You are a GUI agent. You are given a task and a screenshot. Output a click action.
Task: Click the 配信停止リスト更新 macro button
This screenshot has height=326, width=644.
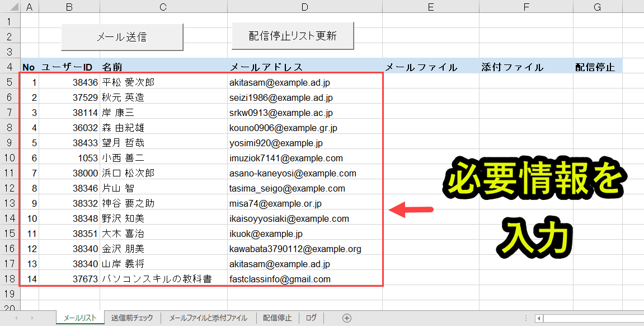pyautogui.click(x=293, y=35)
